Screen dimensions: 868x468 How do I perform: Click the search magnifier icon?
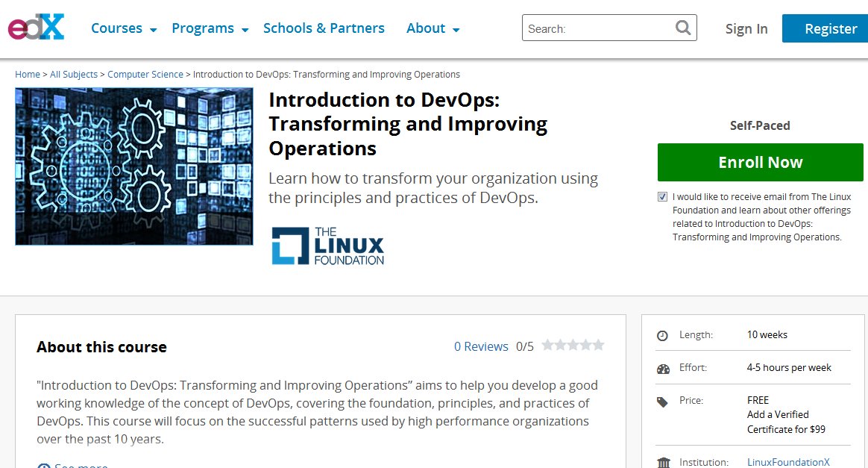pyautogui.click(x=683, y=28)
